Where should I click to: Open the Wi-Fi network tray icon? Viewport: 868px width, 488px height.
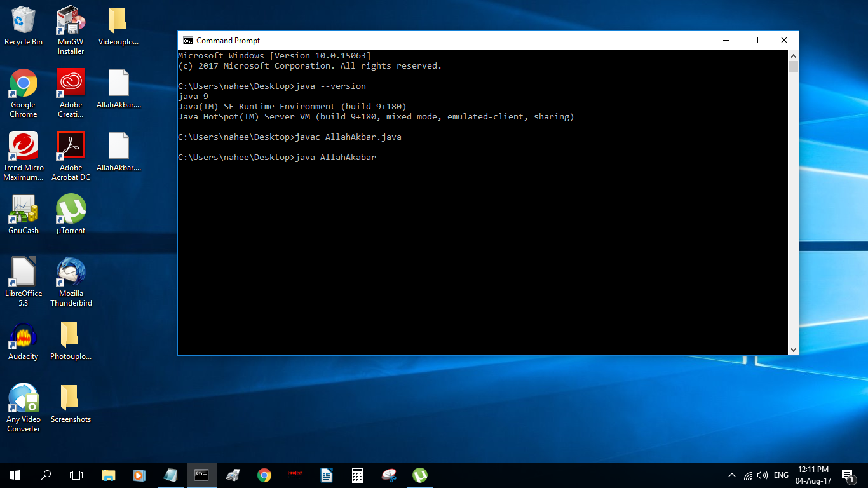748,475
